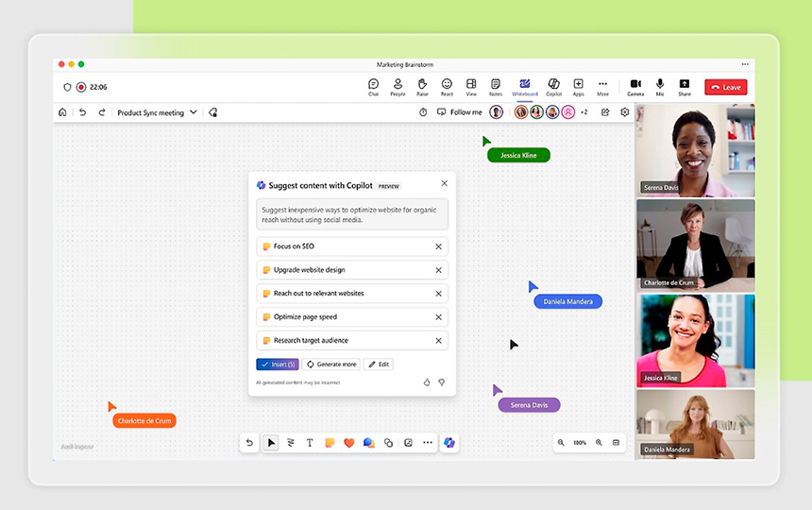Screen dimensions: 812x510
Task: Click the 100% zoom level
Action: 580,443
